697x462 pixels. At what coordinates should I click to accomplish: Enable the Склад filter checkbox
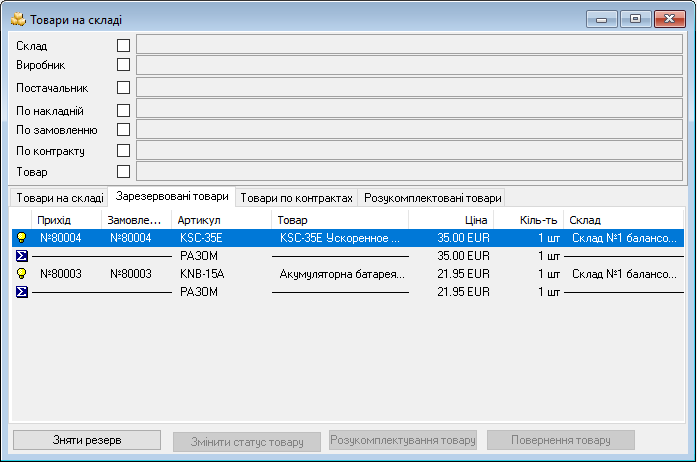(124, 45)
